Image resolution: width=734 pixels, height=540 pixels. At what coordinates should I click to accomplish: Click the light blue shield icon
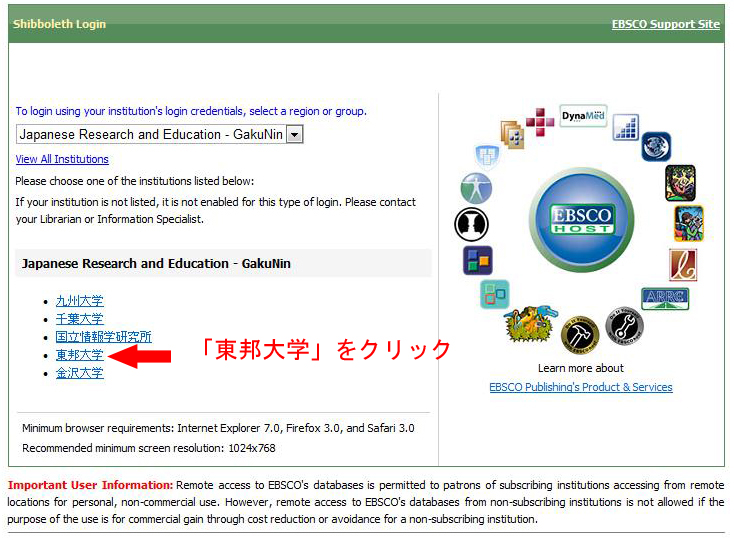[487, 156]
